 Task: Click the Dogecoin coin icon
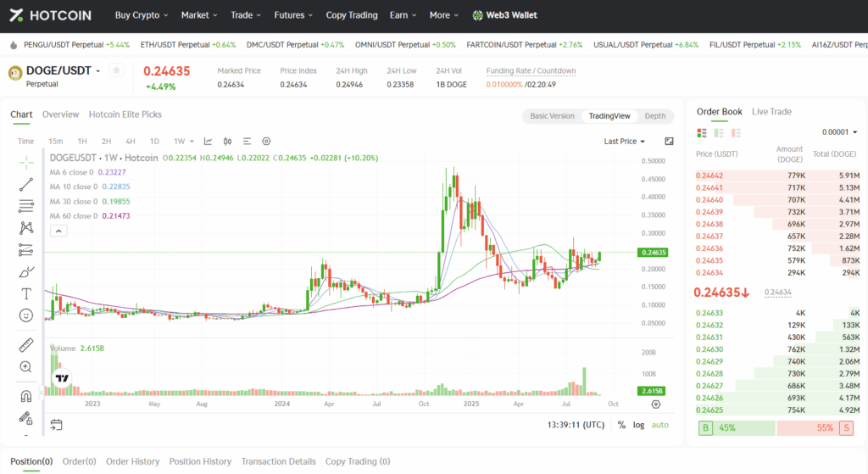tap(15, 73)
